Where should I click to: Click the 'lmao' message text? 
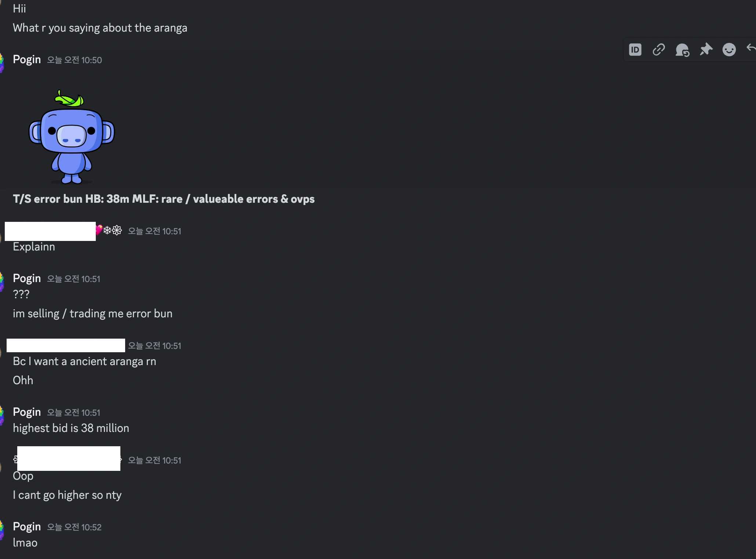24,542
